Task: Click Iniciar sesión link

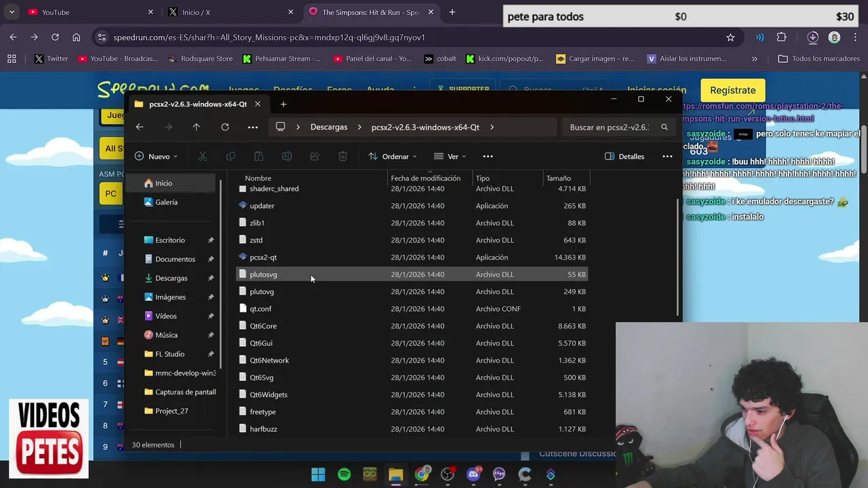Action: pos(656,89)
